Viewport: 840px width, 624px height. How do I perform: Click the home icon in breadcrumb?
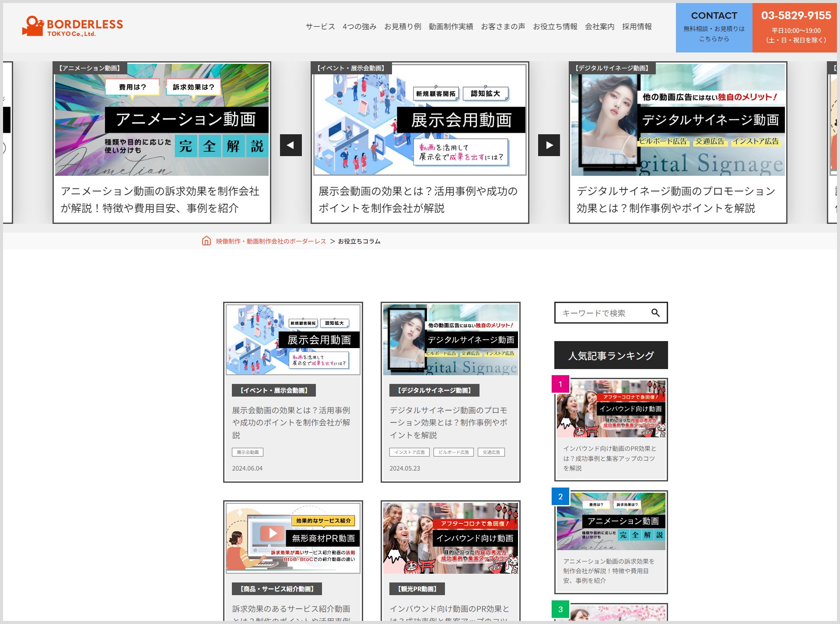click(206, 241)
